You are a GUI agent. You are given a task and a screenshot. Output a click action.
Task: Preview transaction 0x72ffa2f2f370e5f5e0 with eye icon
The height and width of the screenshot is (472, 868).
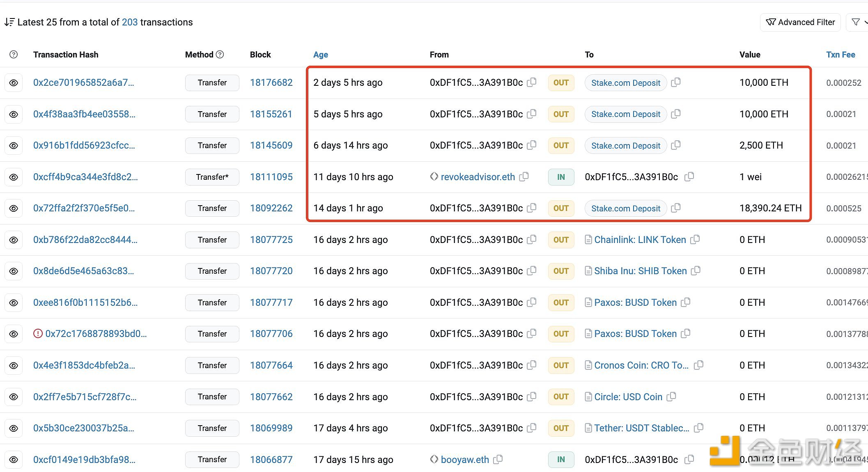[x=14, y=209]
